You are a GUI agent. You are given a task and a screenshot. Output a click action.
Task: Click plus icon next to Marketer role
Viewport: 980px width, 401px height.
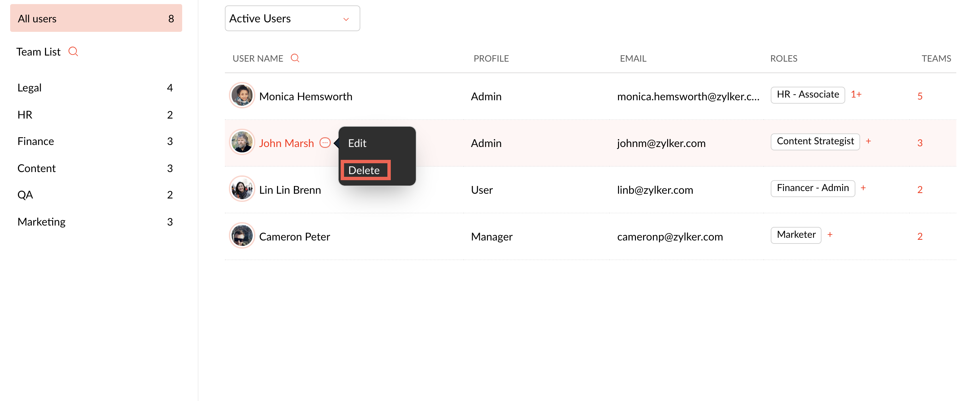pyautogui.click(x=830, y=235)
